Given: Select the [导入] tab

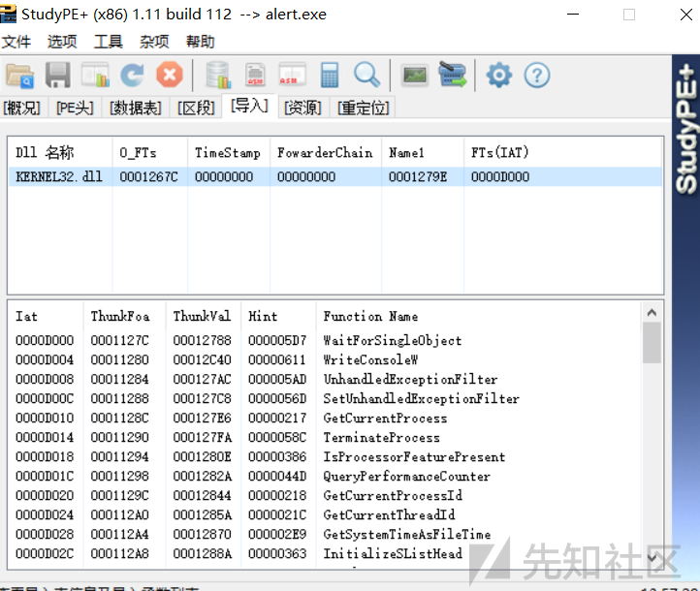Looking at the screenshot, I should pyautogui.click(x=249, y=107).
